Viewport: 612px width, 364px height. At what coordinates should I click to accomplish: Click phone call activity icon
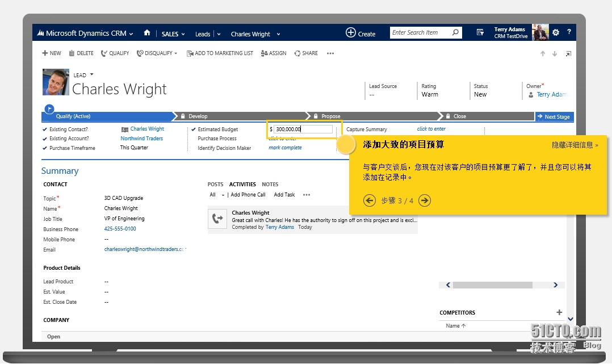pyautogui.click(x=217, y=219)
